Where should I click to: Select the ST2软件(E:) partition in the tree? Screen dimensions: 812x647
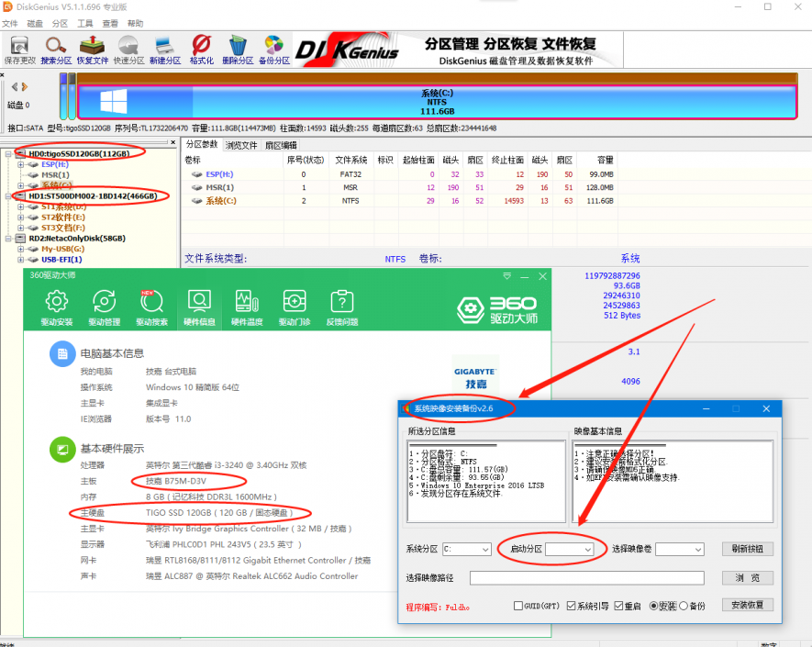63,218
